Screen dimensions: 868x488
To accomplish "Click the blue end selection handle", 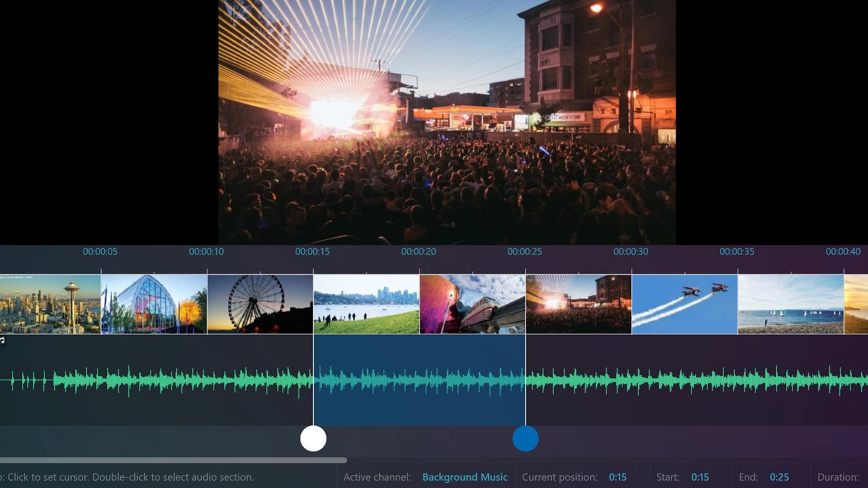I will pos(525,438).
